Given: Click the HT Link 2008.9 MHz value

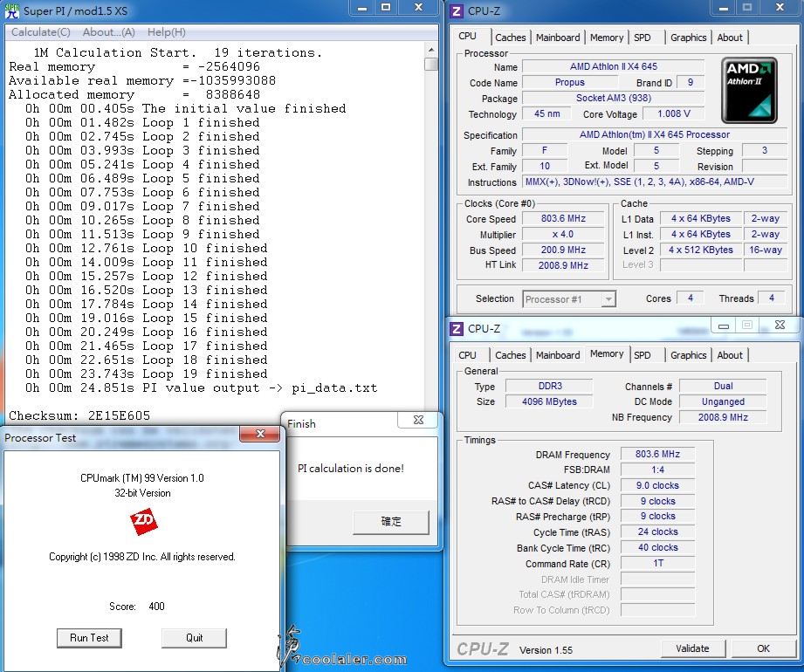Looking at the screenshot, I should [x=563, y=265].
